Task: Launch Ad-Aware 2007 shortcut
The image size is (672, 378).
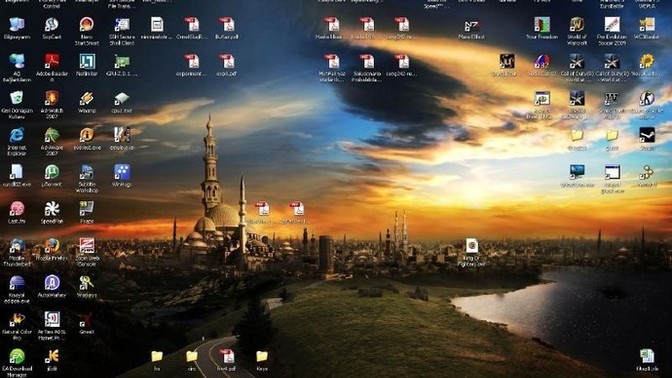Action: pyautogui.click(x=51, y=135)
